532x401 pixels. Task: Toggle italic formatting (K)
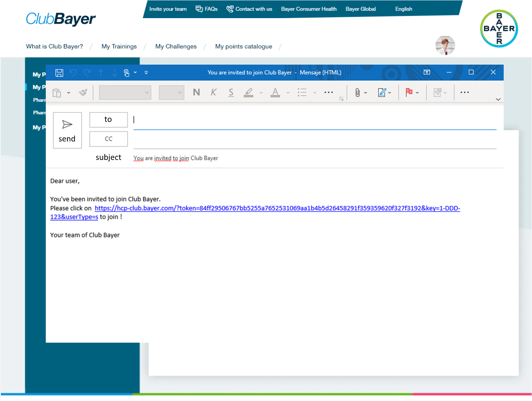[214, 92]
